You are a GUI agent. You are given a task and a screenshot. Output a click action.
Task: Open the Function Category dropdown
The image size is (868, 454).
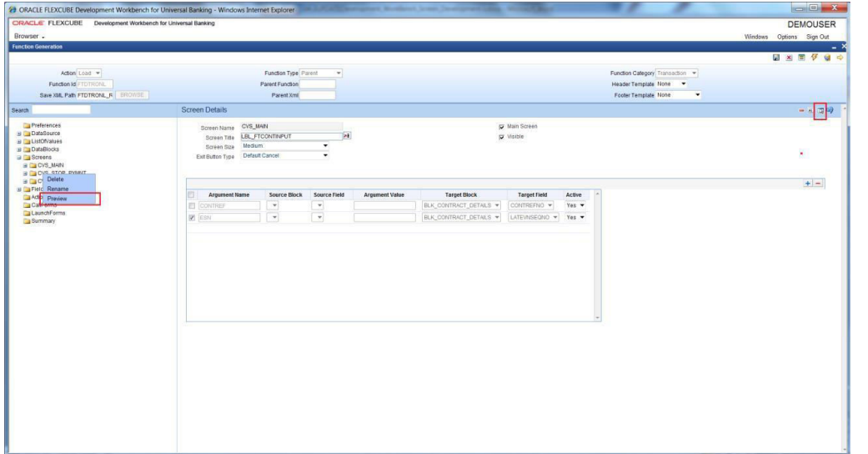pyautogui.click(x=677, y=73)
